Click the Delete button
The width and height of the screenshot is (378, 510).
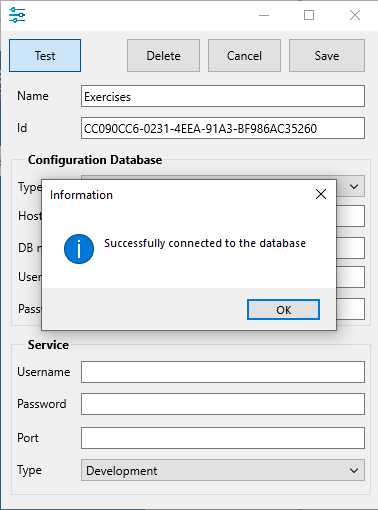pyautogui.click(x=163, y=56)
